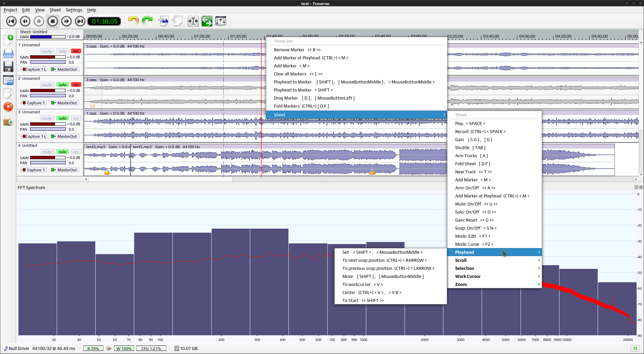
Task: Choose To workcursor in Playhead submenu
Action: point(391,285)
